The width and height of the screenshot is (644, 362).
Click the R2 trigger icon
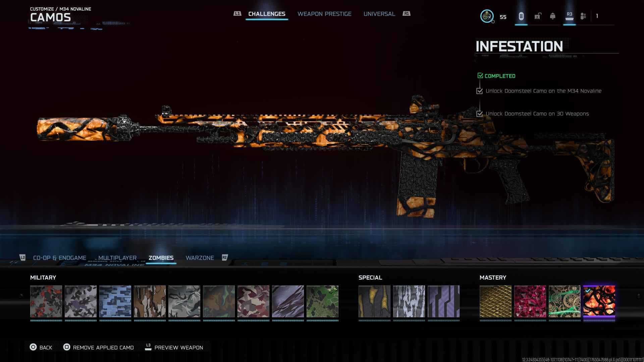point(225,257)
